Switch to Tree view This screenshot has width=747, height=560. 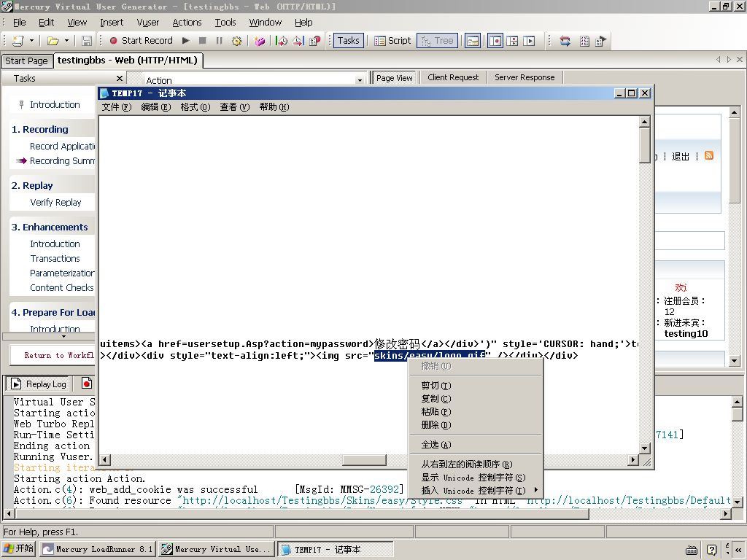tap(438, 41)
